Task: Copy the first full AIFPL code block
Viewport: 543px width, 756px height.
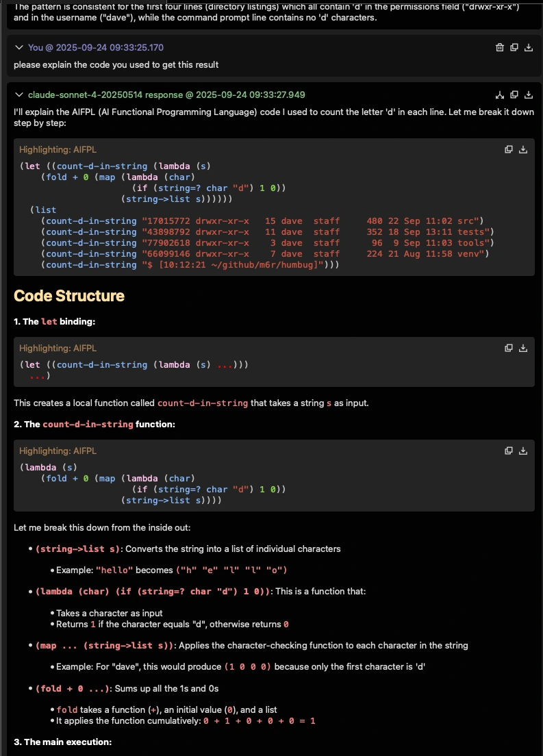Action: tap(509, 149)
